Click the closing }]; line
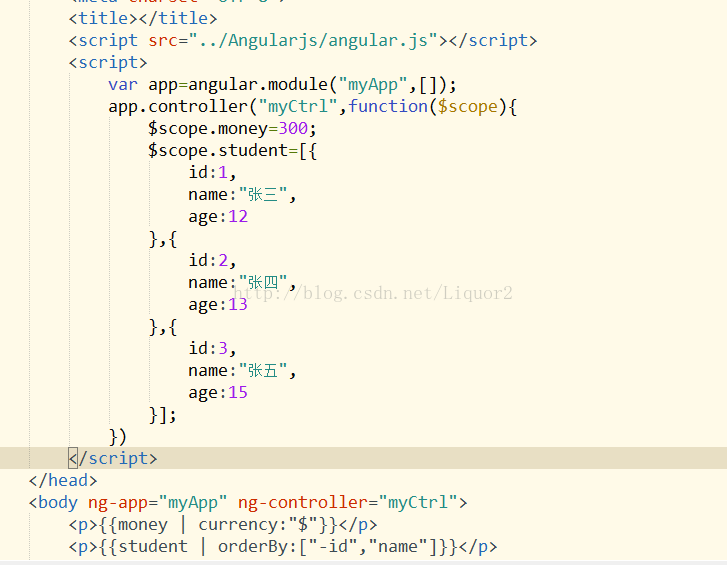This screenshot has width=727, height=565. pos(162,415)
